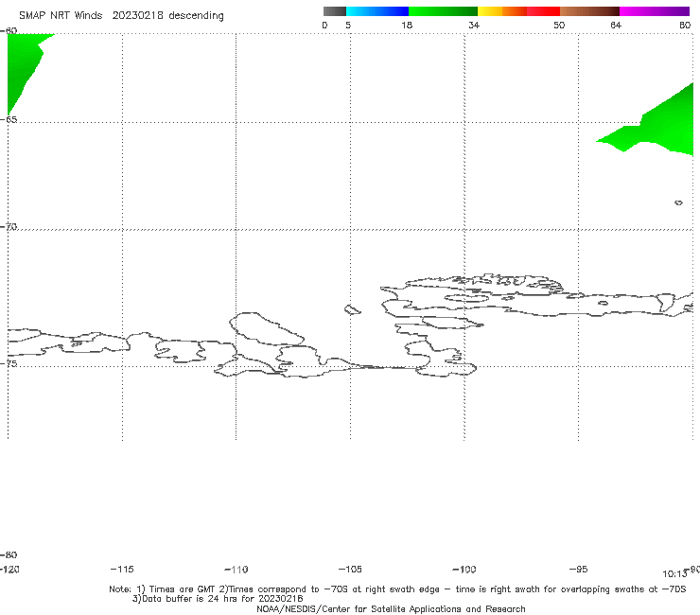Viewport: 700px width, 615px height.
Task: Click the '20230218 descending' date label
Action: [x=167, y=15]
